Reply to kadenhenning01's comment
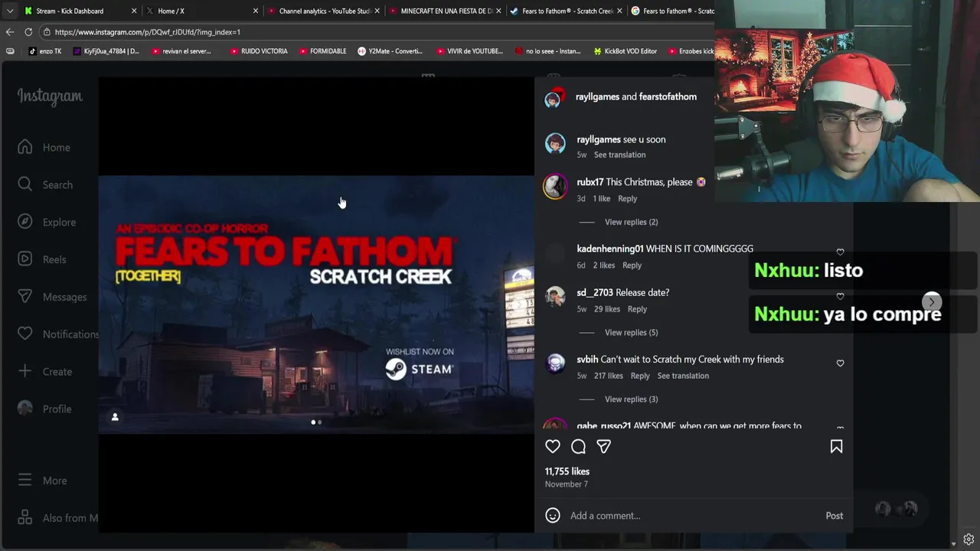This screenshot has height=551, width=980. point(632,265)
